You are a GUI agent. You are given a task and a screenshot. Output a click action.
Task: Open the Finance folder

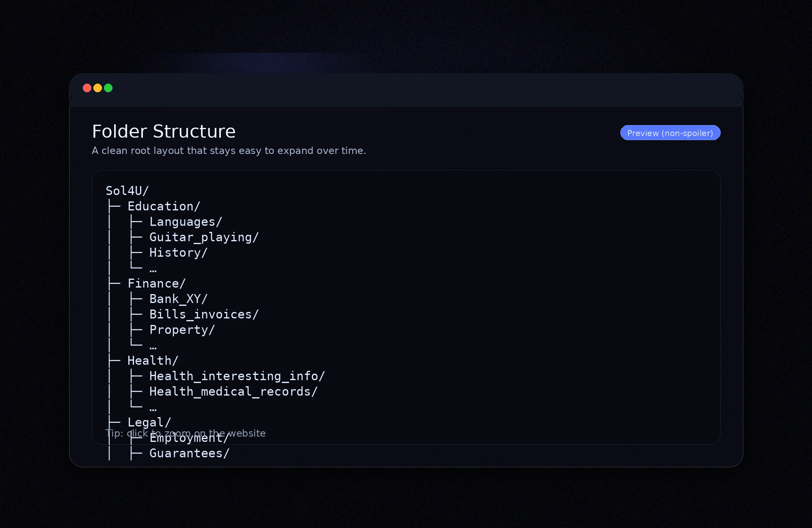tap(156, 283)
